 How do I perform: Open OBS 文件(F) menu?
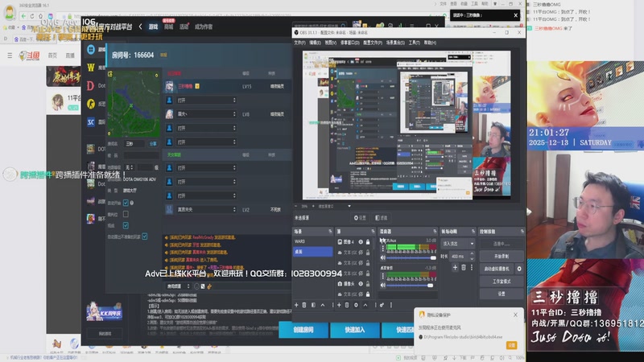click(x=299, y=43)
